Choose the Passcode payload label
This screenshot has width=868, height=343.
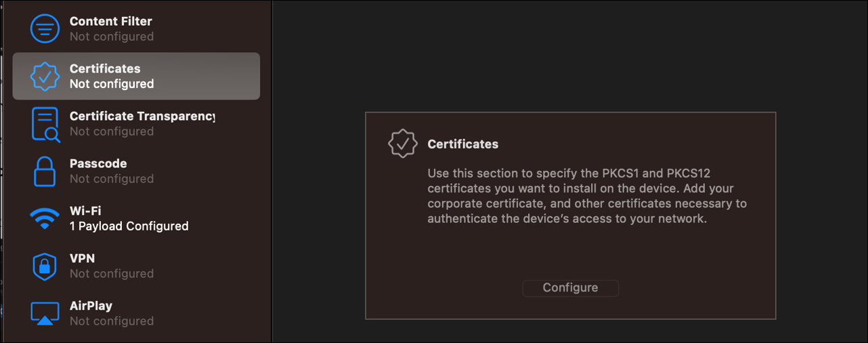(x=98, y=164)
